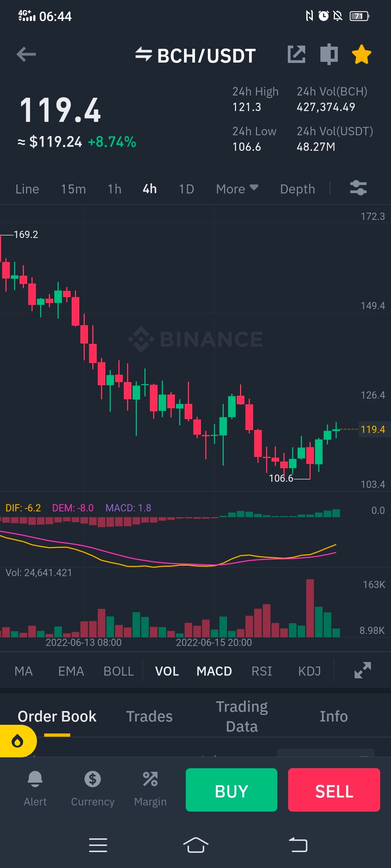Tap the swap pair arrows icon
This screenshot has height=868, width=391.
[143, 54]
